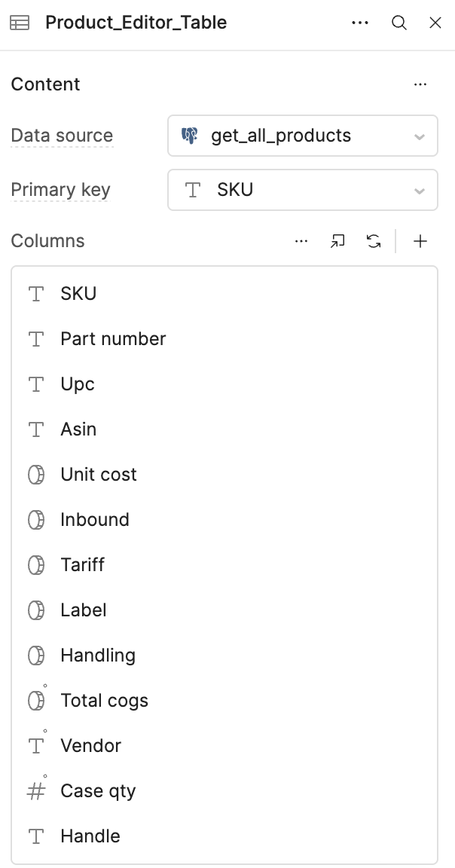
Task: Click the hash icon beside Case qty
Action: [36, 791]
